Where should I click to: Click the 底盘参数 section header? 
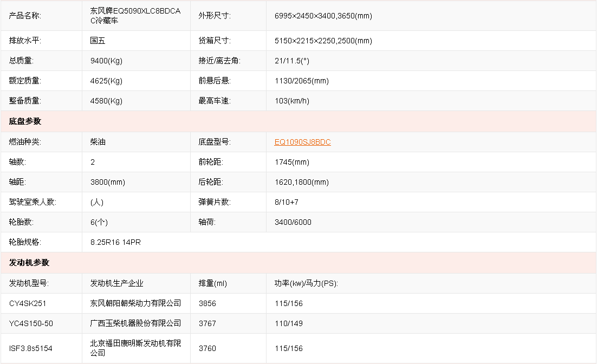point(25,121)
